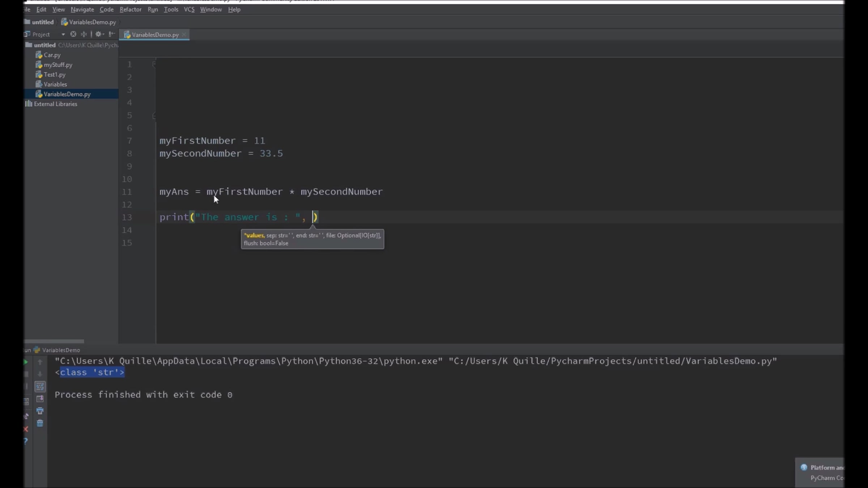Click the Collapse All icon in Project panel
868x488 pixels.
[x=84, y=34]
